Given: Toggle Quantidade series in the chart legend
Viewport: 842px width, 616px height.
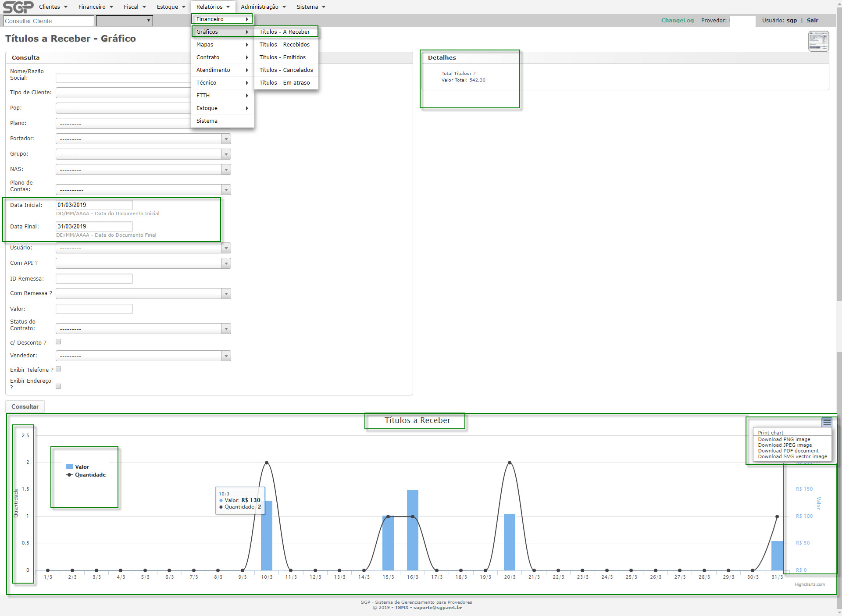Looking at the screenshot, I should (90, 475).
